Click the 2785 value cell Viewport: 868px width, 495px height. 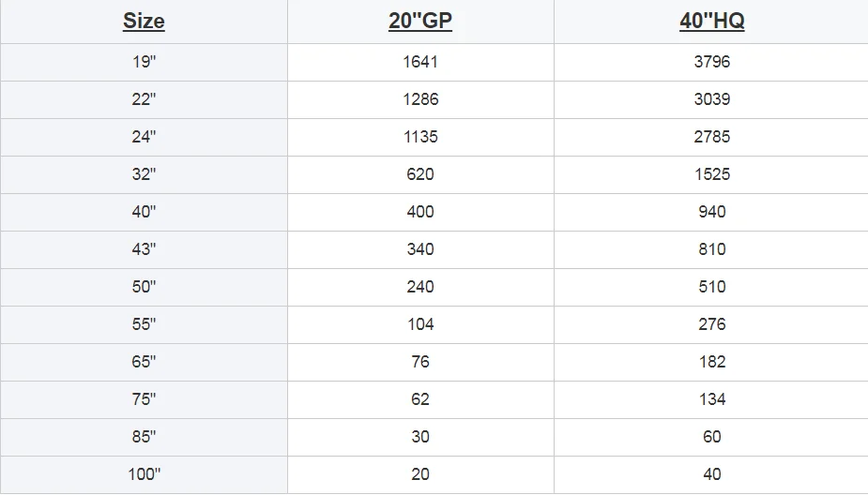712,137
